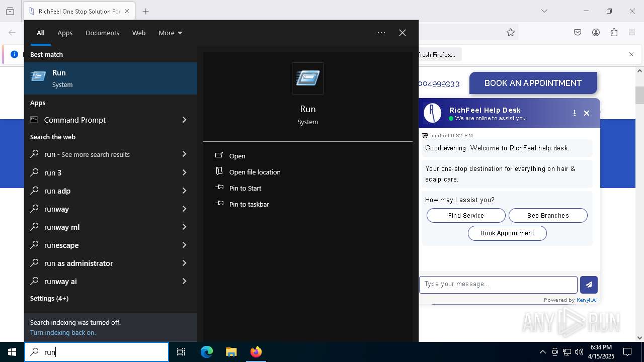Image resolution: width=644 pixels, height=362 pixels.
Task: Open the Run app best match
Action: point(111,78)
